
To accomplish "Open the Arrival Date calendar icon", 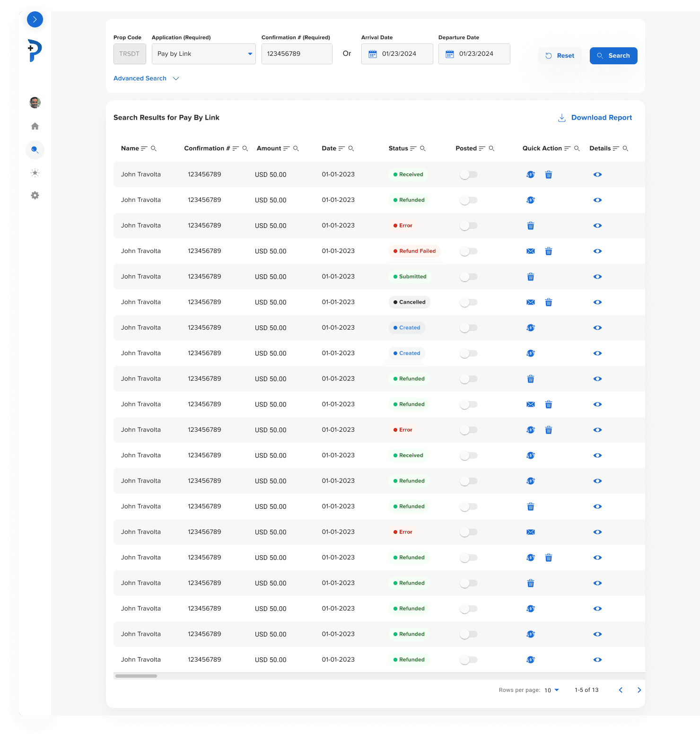I will click(x=373, y=54).
